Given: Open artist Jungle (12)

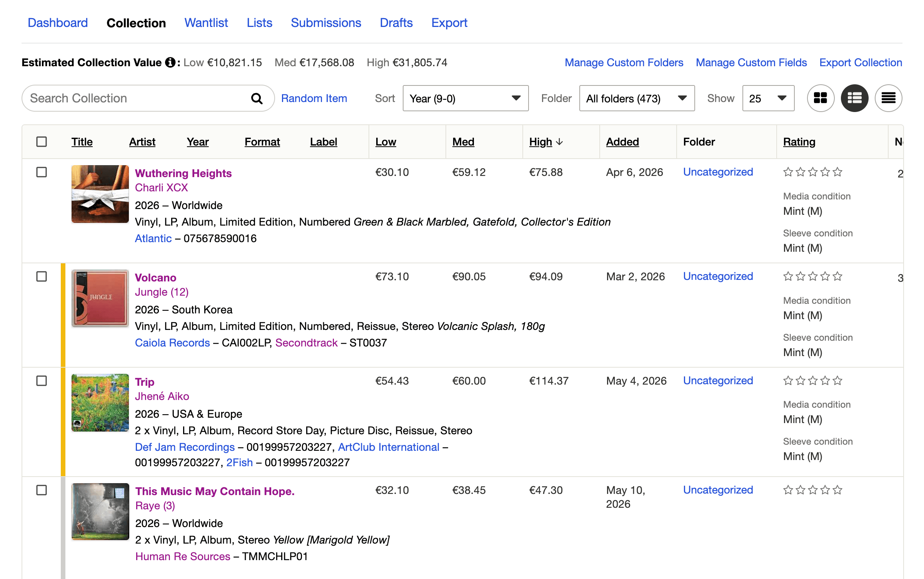Looking at the screenshot, I should pos(162,292).
